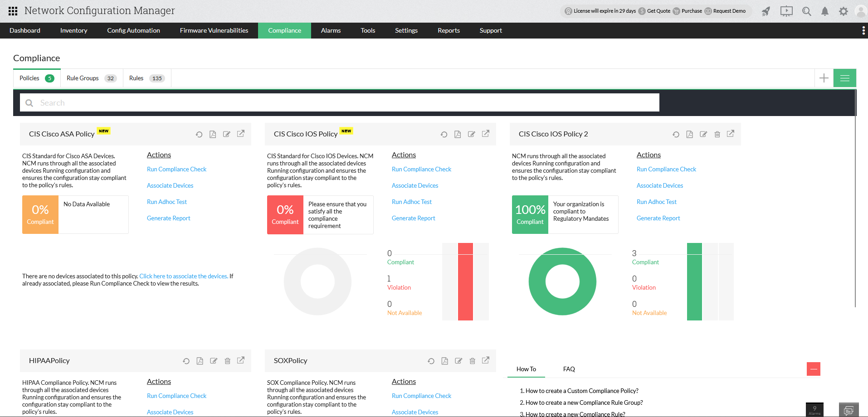Open global search with the magnifier icon
Screen dimensions: 868x417
click(807, 11)
